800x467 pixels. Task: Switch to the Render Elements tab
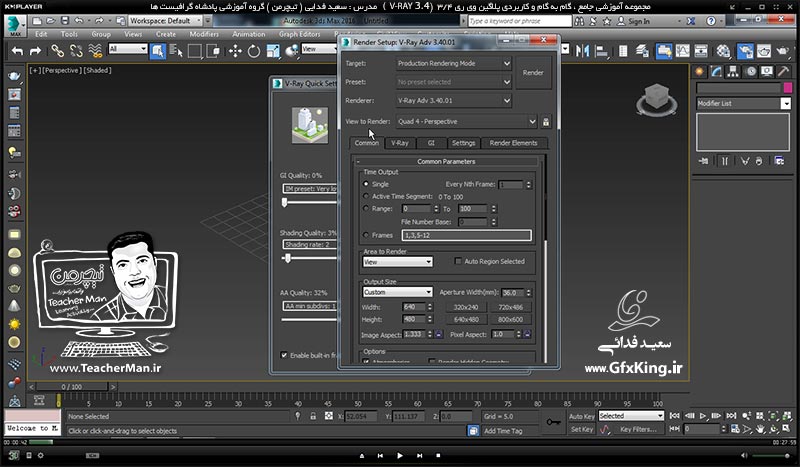[x=513, y=143]
